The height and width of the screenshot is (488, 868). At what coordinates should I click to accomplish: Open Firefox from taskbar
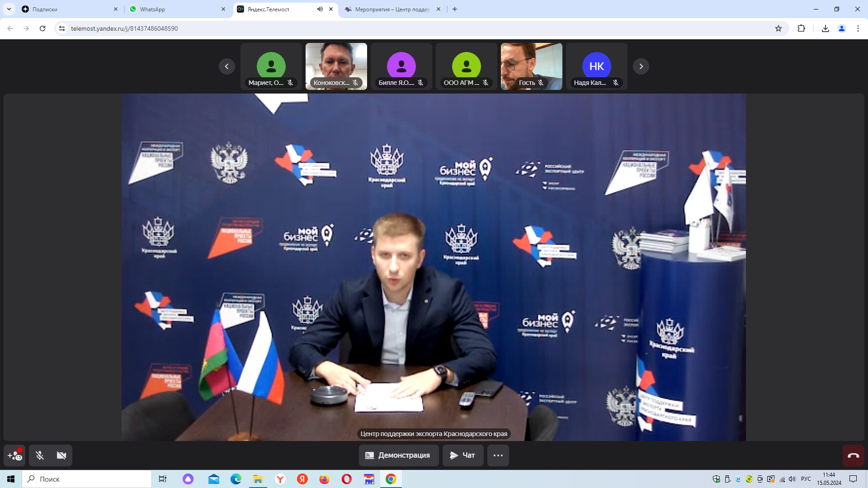coord(325,479)
